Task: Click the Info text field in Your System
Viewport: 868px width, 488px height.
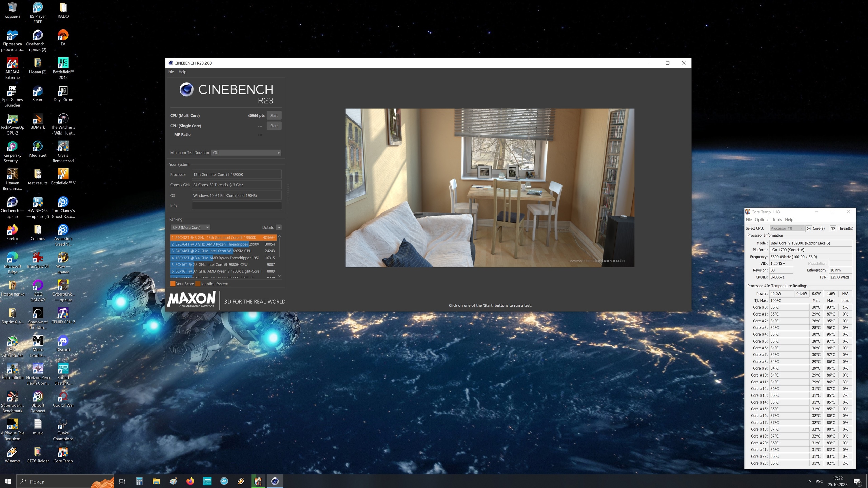Action: click(x=236, y=206)
